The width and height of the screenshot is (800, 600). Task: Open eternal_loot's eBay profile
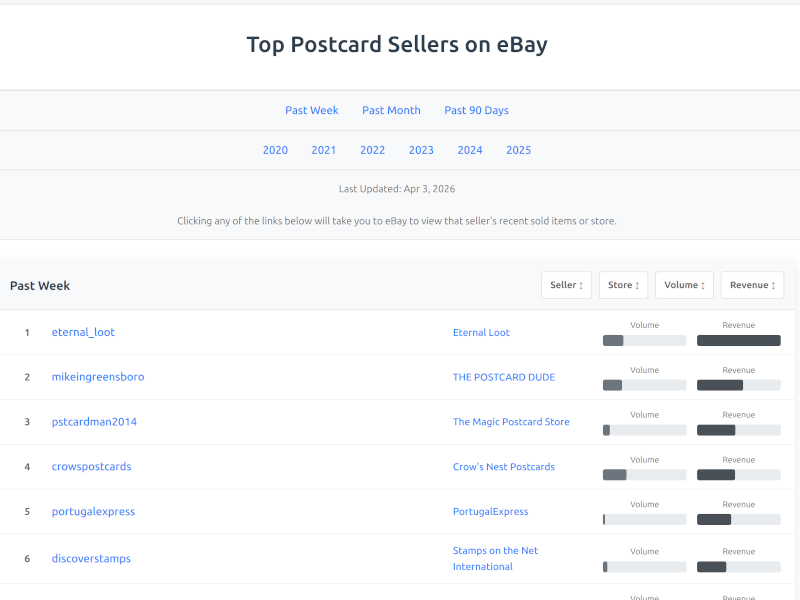point(83,331)
